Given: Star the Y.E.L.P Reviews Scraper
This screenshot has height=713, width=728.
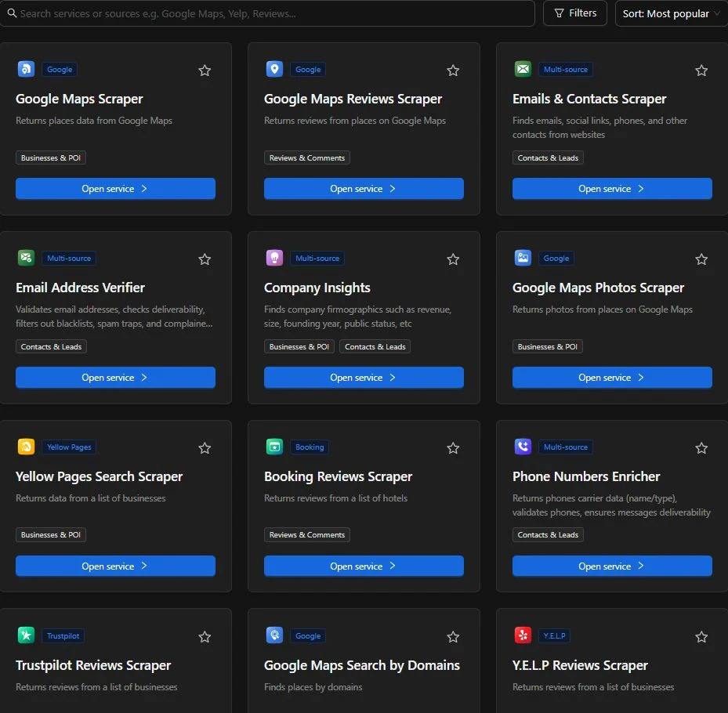Looking at the screenshot, I should point(701,637).
